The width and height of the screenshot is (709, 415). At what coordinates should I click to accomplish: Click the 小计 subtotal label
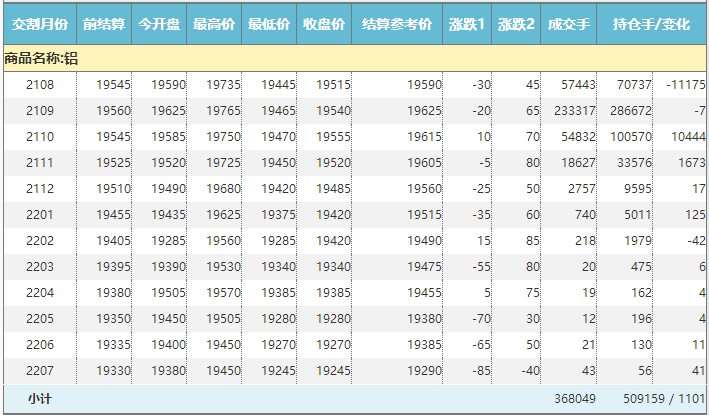pos(40,398)
